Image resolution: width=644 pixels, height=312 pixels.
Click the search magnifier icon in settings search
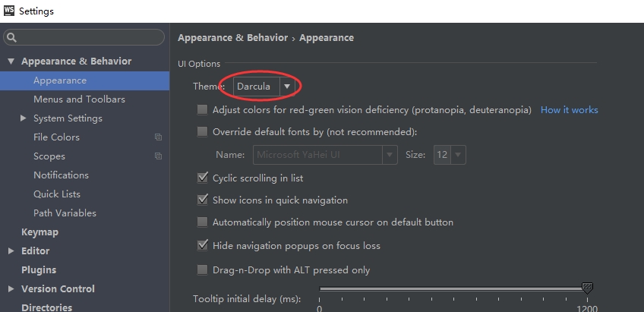[x=12, y=37]
